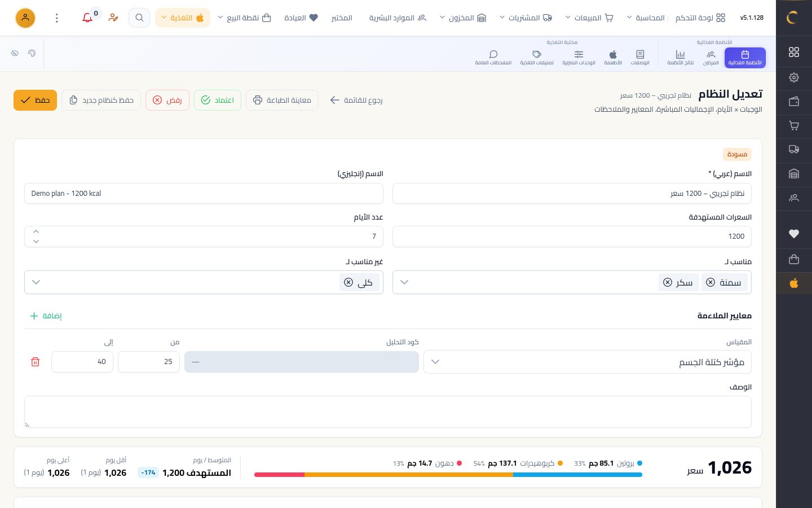The image size is (812, 508).
Task: Open the settings gear in the sidebar
Action: (794, 77)
